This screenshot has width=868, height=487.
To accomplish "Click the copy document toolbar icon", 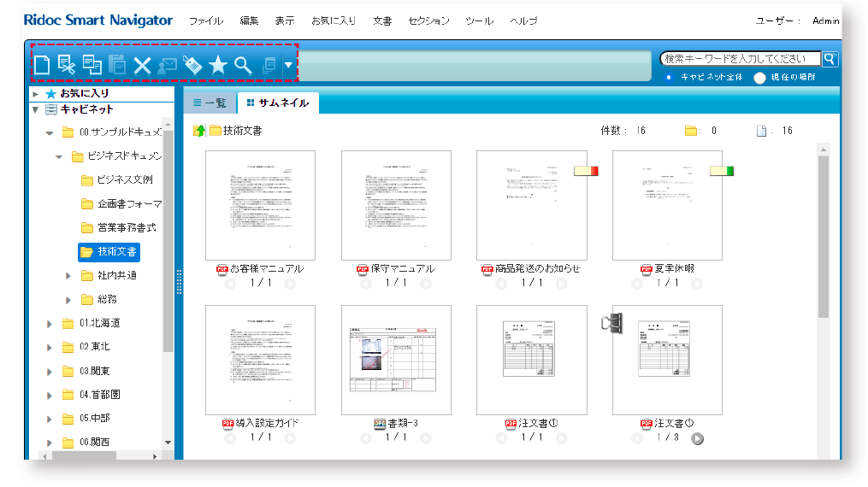I will (92, 64).
